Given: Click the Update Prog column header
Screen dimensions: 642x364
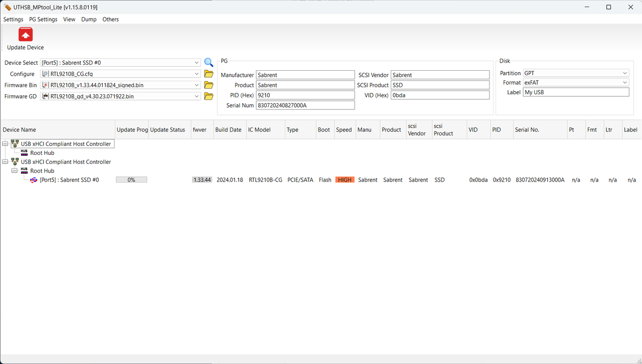Looking at the screenshot, I should [132, 129].
